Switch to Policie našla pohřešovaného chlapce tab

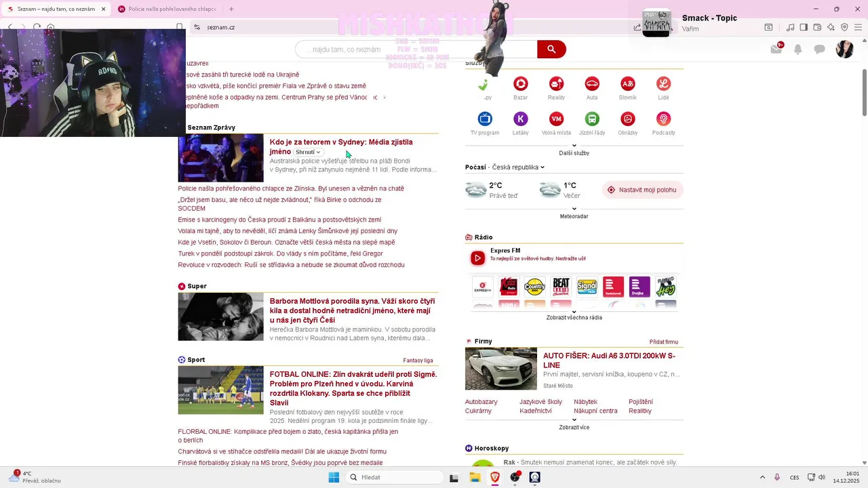[167, 9]
